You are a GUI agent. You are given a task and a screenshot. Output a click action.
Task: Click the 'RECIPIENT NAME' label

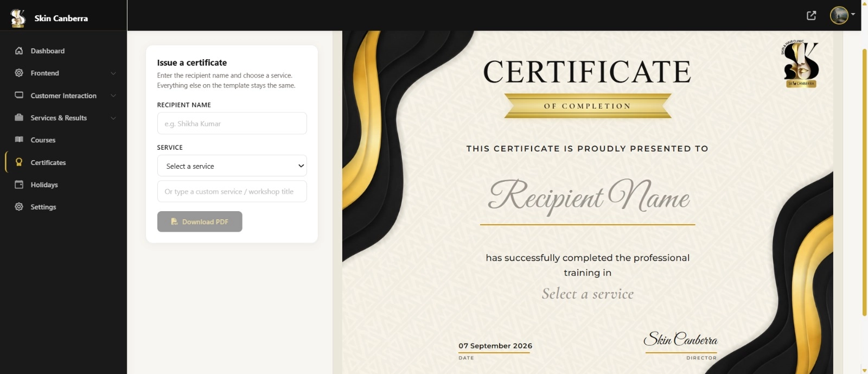tap(184, 105)
